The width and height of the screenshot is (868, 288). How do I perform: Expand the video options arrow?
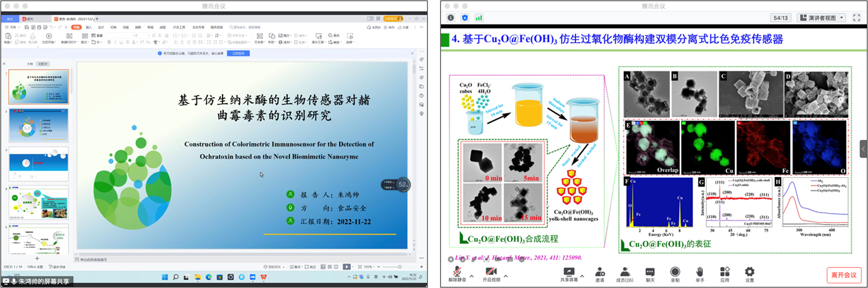point(505,276)
